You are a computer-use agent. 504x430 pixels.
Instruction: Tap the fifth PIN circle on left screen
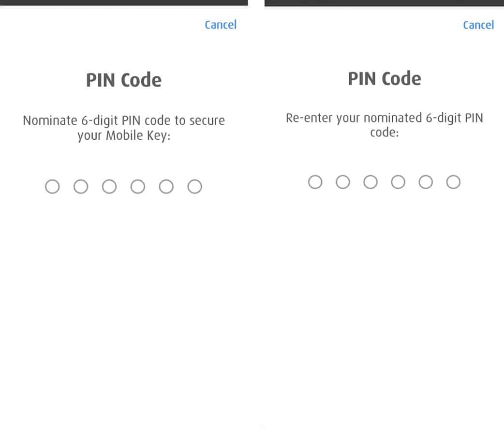tap(166, 186)
